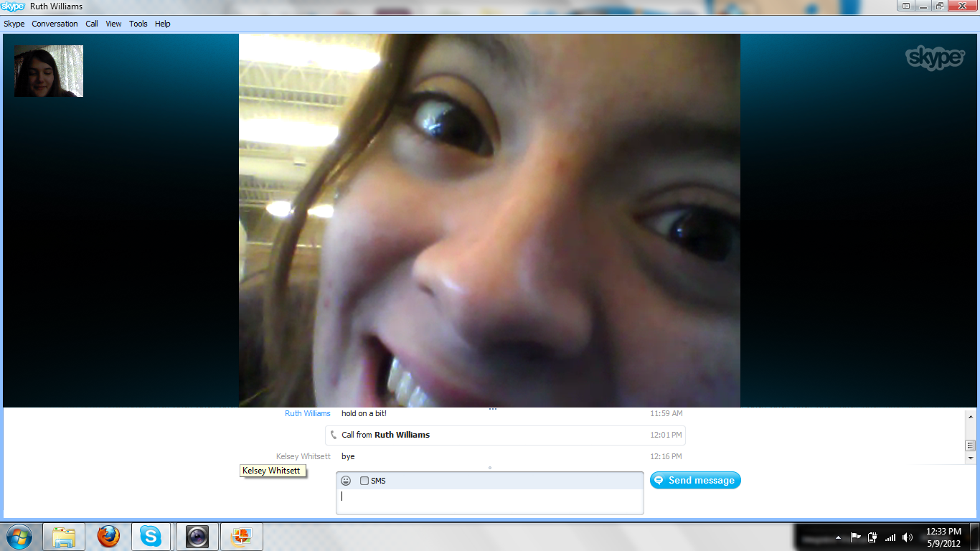
Task: Click inside the message text field
Action: (x=489, y=501)
